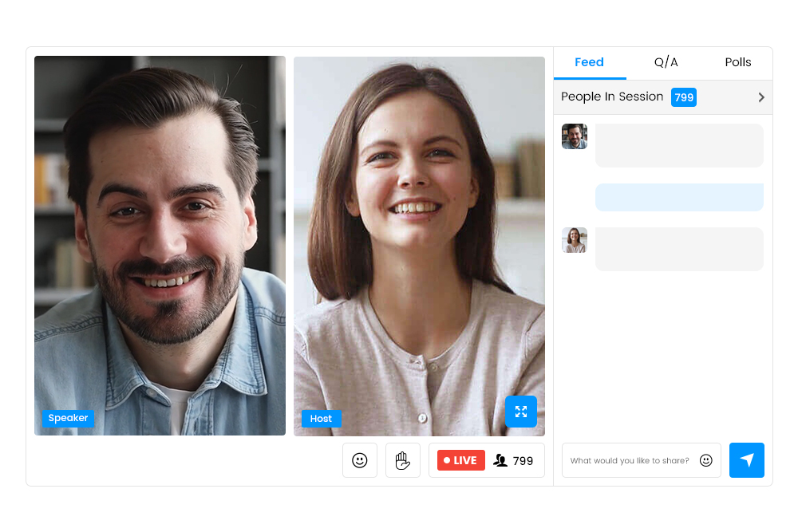Expand People In Session with the chevron
The height and width of the screenshot is (532, 798).
pyautogui.click(x=761, y=97)
